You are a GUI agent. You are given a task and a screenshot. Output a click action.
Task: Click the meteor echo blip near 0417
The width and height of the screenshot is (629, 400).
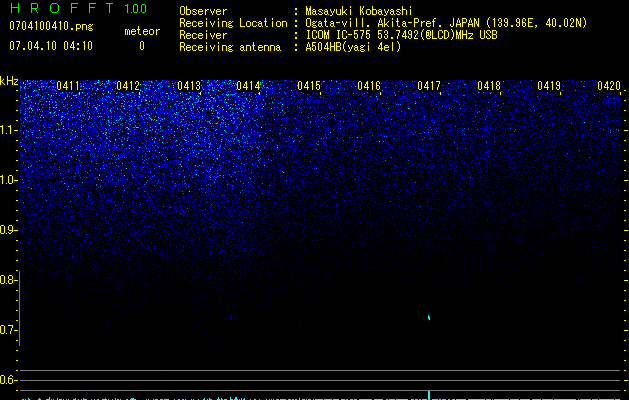click(x=429, y=317)
